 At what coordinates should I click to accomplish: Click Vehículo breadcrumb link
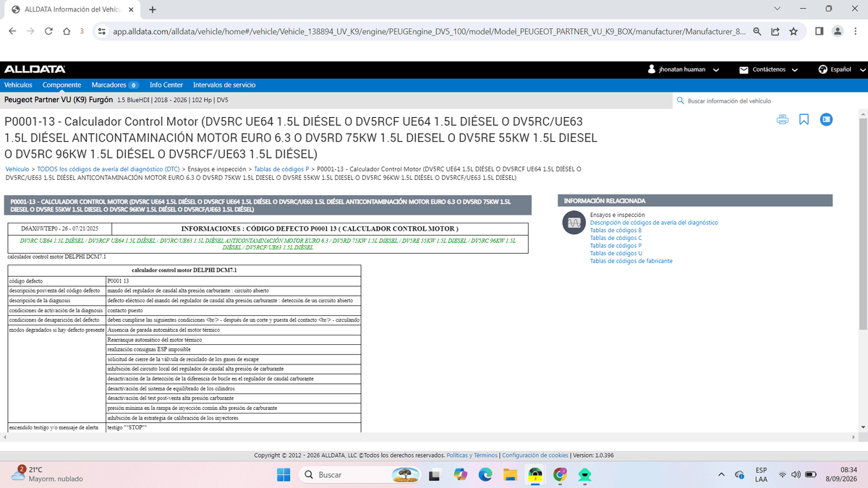[17, 168]
